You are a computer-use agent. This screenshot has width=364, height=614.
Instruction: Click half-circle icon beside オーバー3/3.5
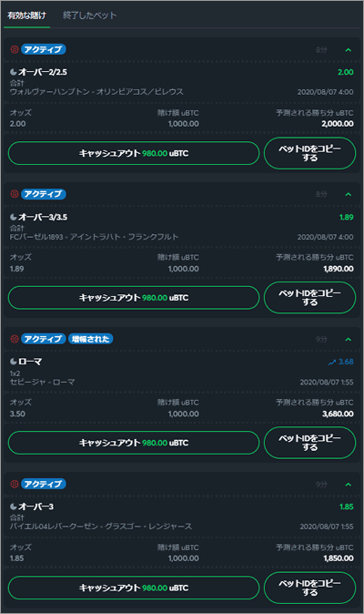coord(14,217)
